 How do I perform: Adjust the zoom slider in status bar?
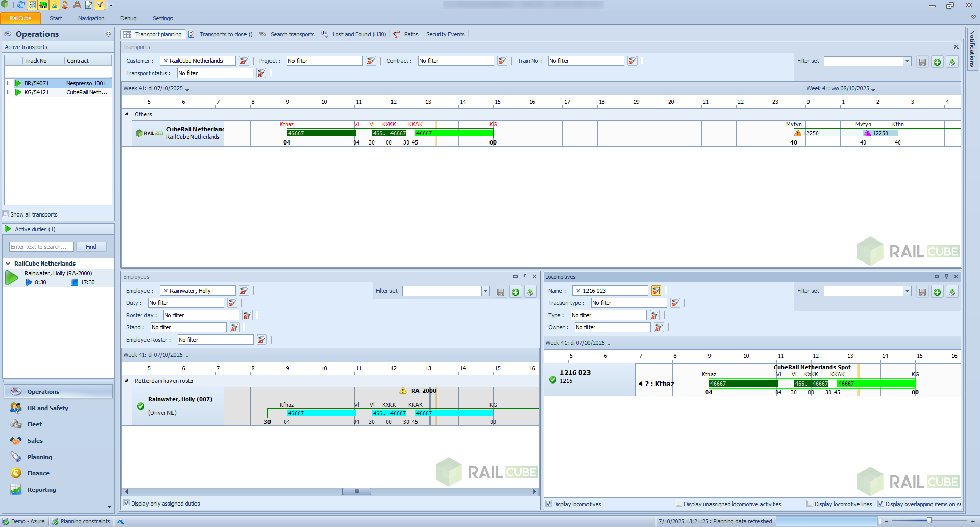point(929,521)
